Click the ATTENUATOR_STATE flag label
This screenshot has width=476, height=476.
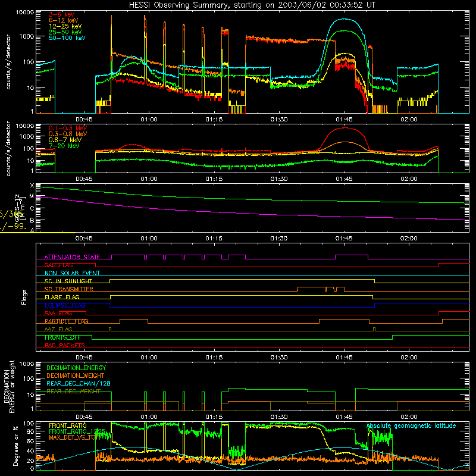pos(72,257)
